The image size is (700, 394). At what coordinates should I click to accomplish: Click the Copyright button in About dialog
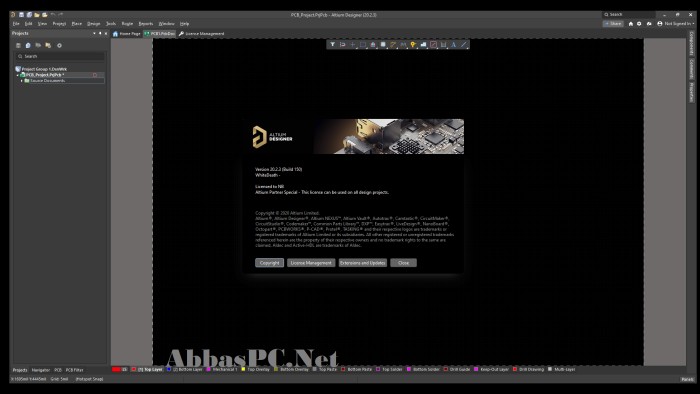point(269,263)
